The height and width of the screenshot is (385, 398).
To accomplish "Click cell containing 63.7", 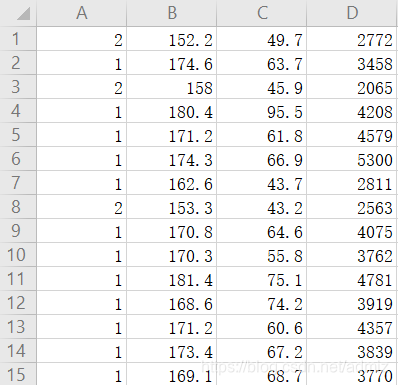I will coord(261,63).
